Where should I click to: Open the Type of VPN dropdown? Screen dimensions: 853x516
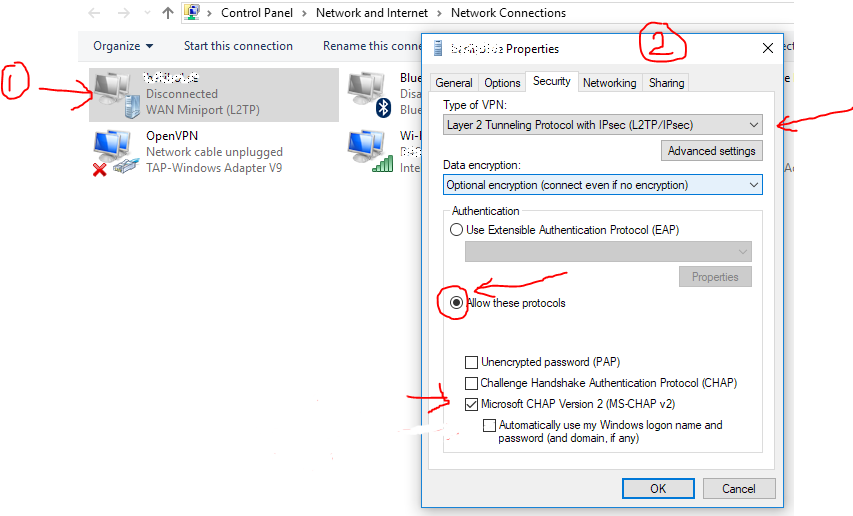603,125
